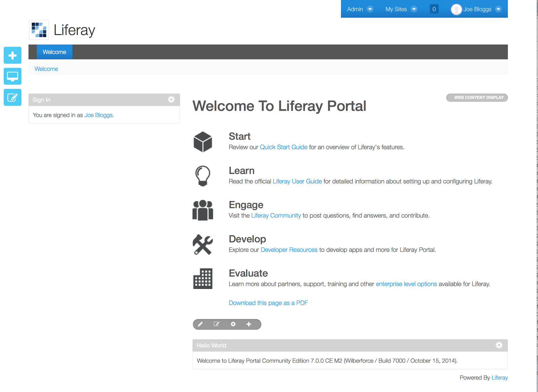Click the Liferay logo image
The height and width of the screenshot is (392, 538).
point(39,30)
